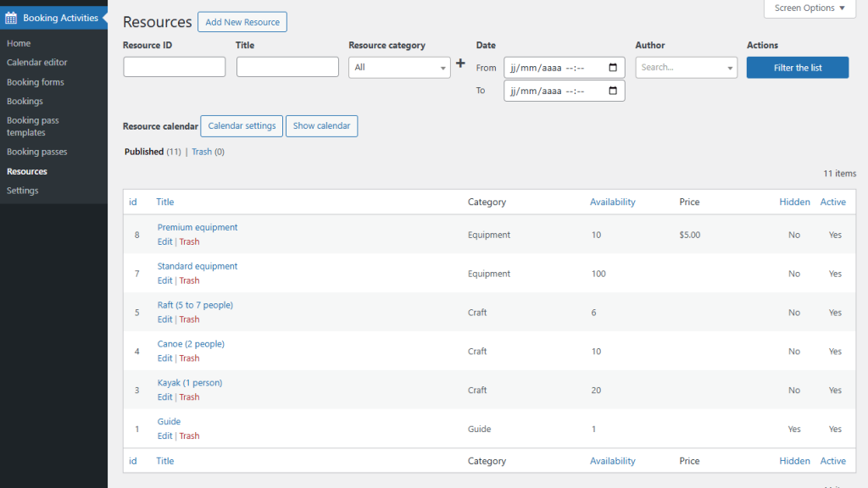Sort by Title in table header
Image resolution: width=868 pixels, height=488 pixels.
[165, 202]
